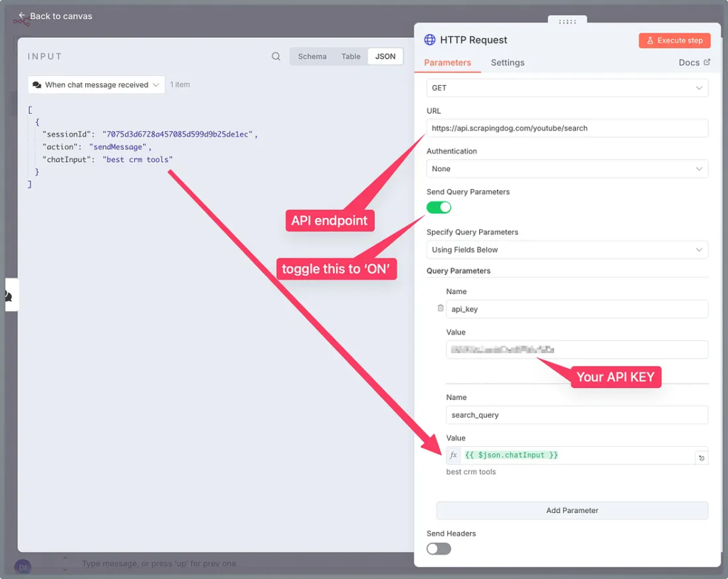Screen dimensions: 728x579
Task: Click the Execute step button
Action: point(674,40)
